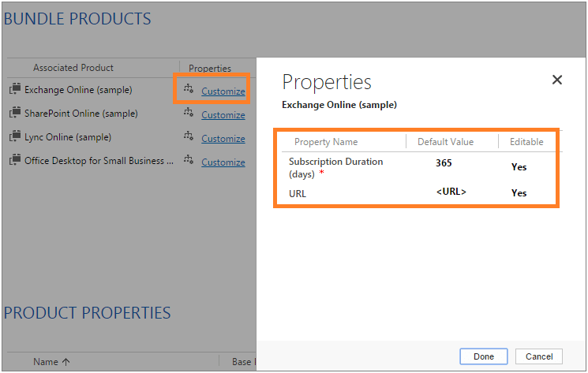Select the Lync Online (sample) product row
This screenshot has height=373, width=588.
click(x=68, y=137)
